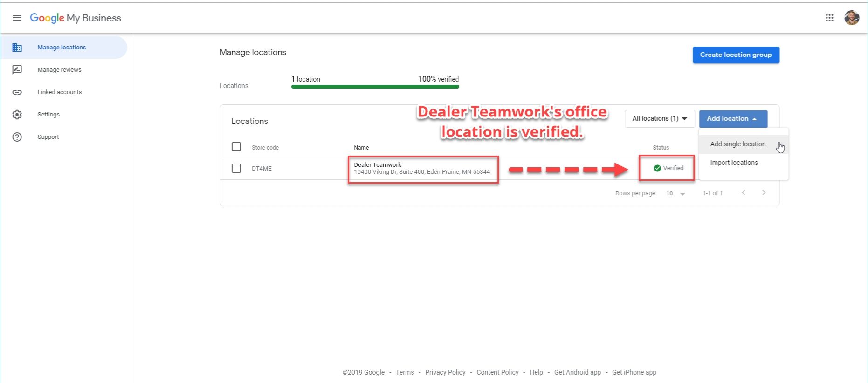The image size is (868, 383).
Task: Click the Manage locations building icon
Action: point(17,48)
